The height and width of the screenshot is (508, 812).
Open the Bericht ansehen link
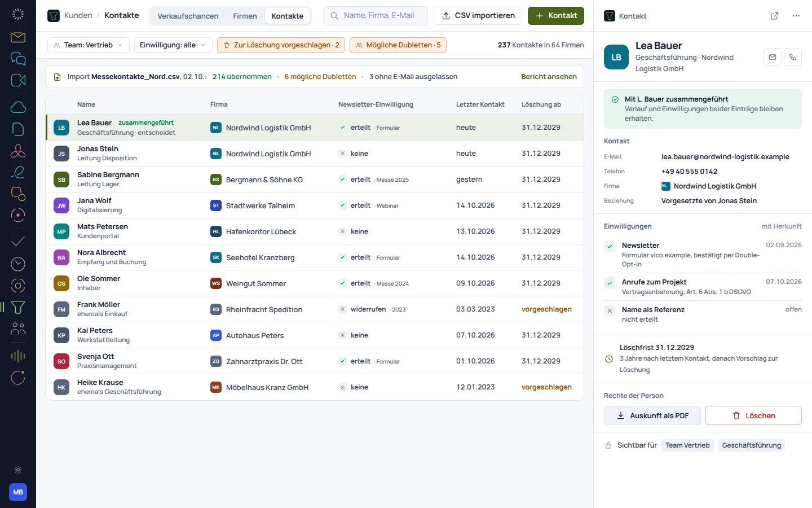coord(549,77)
